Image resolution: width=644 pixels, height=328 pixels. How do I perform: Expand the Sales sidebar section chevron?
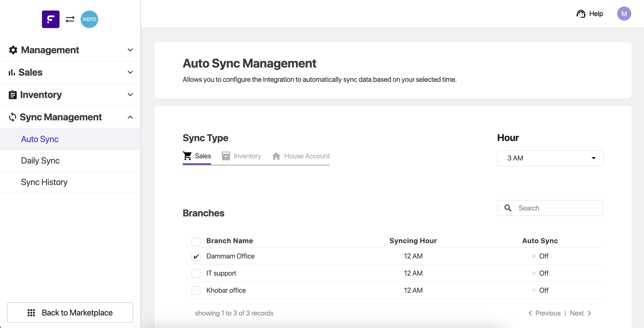[x=130, y=72]
